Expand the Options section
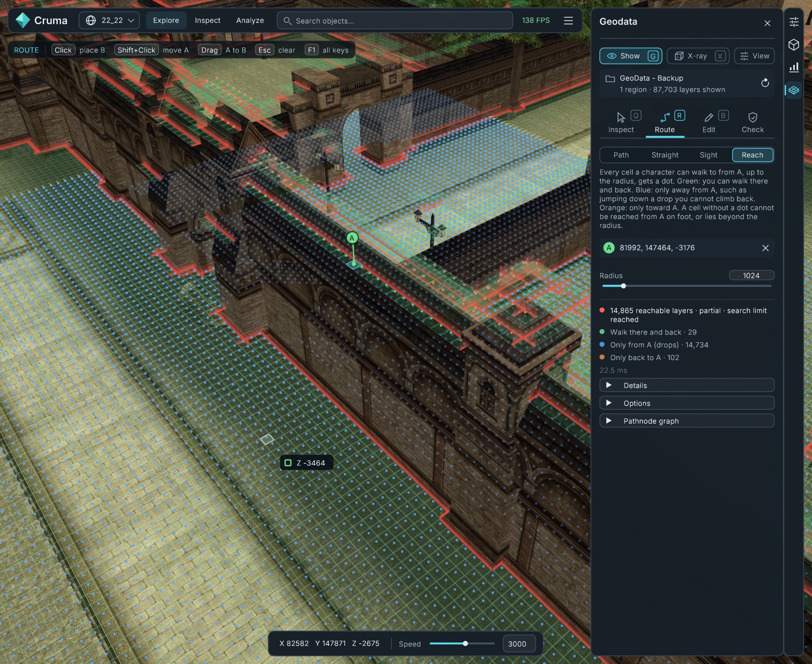This screenshot has width=812, height=664. point(687,403)
